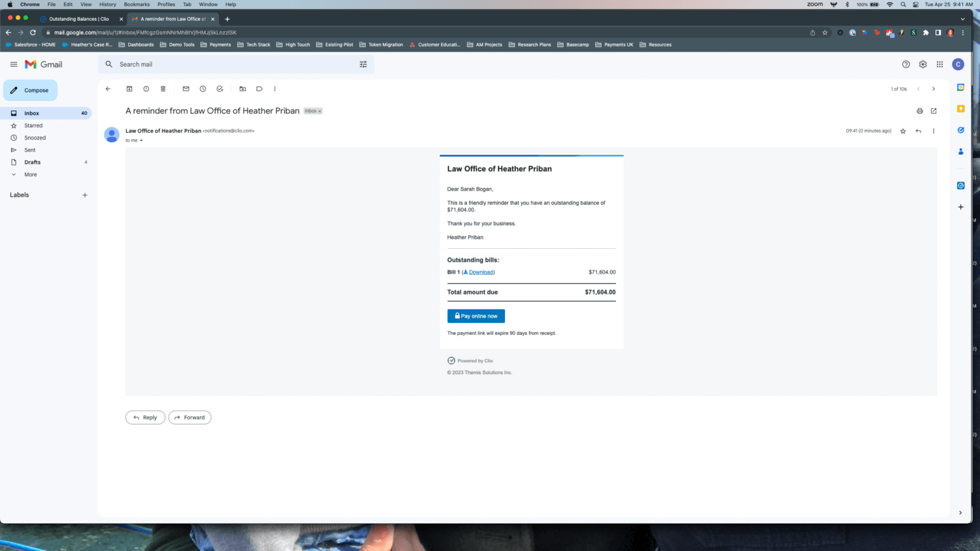Screen dimensions: 980x551
Task: Add the email to Tasks
Action: [220, 88]
